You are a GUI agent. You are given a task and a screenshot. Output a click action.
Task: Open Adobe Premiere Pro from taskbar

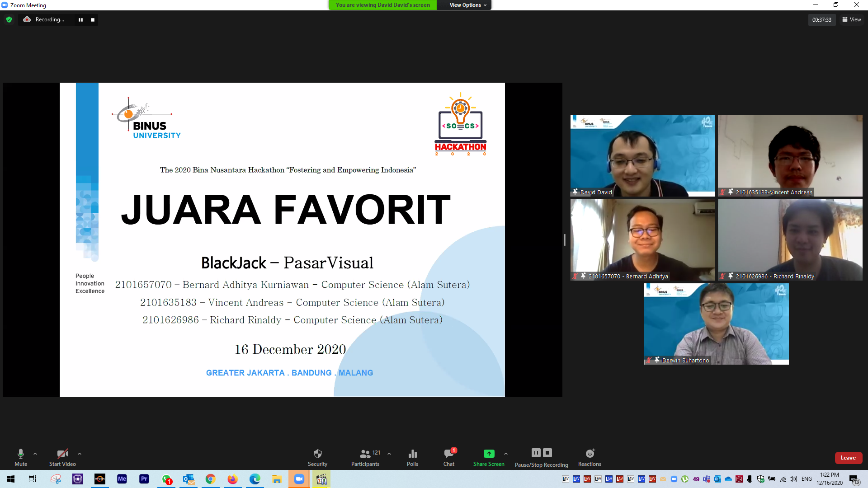coord(144,479)
